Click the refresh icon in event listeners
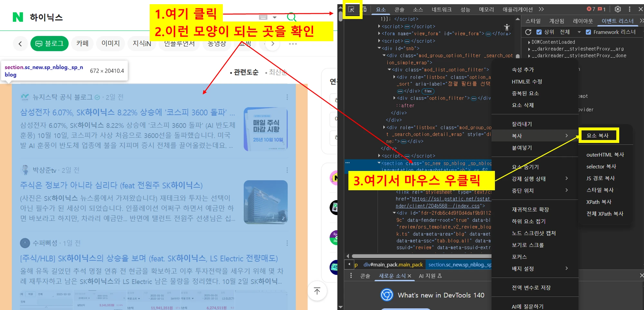Image resolution: width=644 pixels, height=310 pixels. [x=528, y=32]
